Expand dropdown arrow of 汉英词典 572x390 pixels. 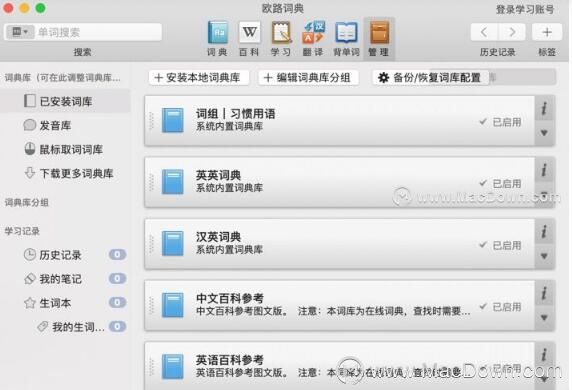pyautogui.click(x=544, y=256)
